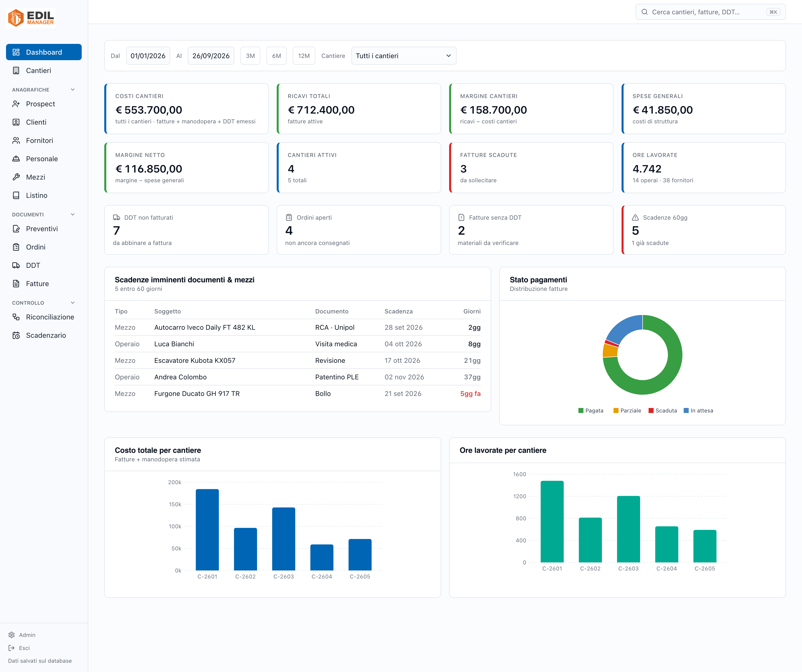This screenshot has width=802, height=672.
Task: Click the Dashboard grid icon
Action: click(x=16, y=52)
